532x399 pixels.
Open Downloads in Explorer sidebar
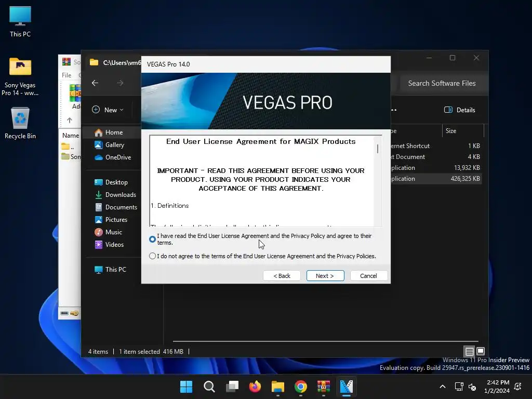pyautogui.click(x=120, y=195)
